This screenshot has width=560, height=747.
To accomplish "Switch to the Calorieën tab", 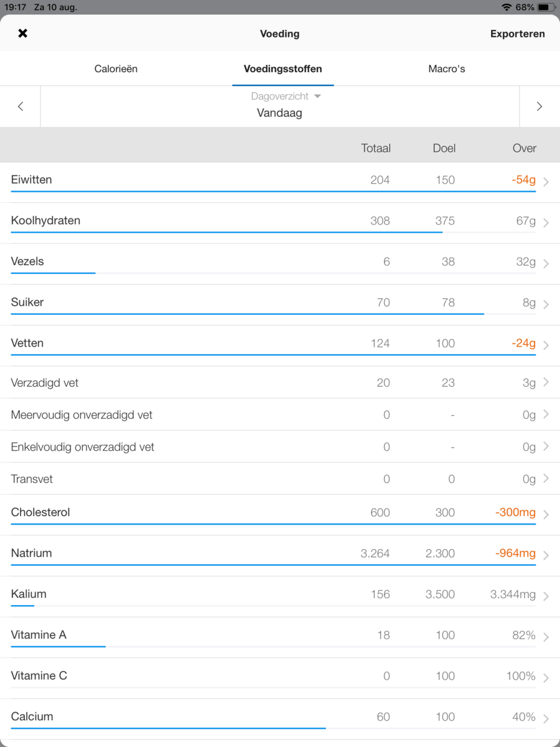I will click(x=116, y=69).
